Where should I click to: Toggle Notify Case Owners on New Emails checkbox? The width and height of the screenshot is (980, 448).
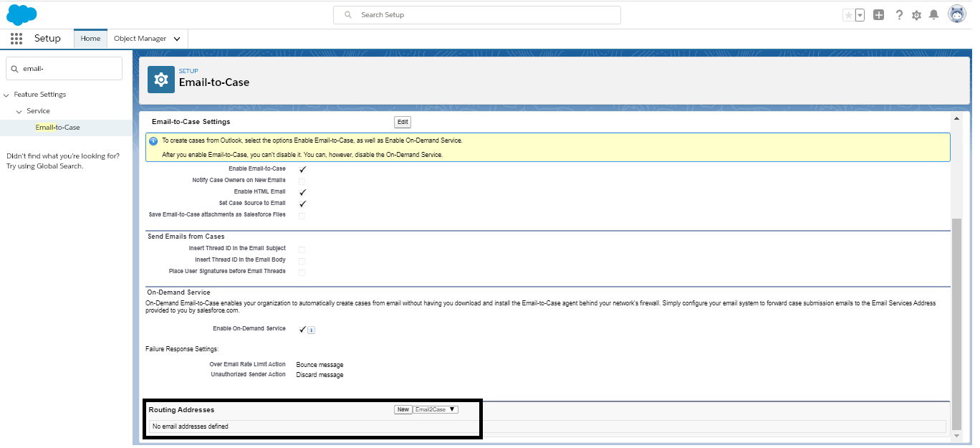302,181
